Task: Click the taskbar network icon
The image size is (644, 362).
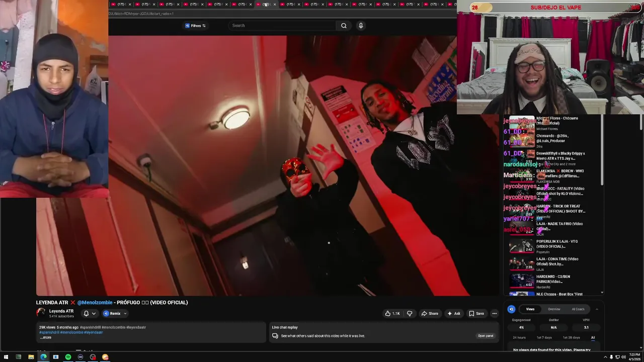Action: (x=617, y=357)
